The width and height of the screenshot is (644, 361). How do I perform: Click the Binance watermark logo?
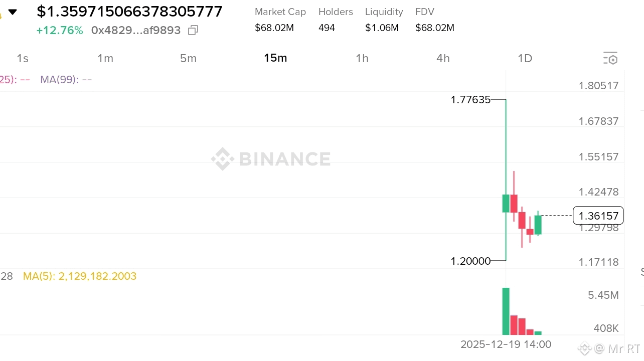271,159
